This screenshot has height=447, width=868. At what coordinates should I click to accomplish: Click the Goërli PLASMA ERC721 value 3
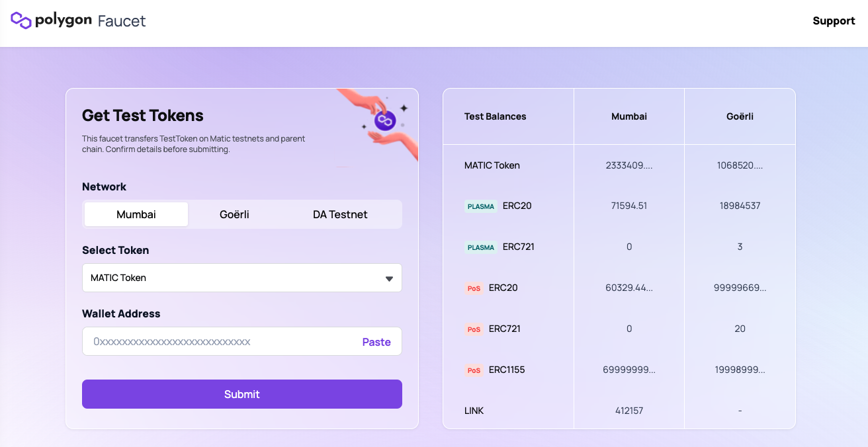coord(740,247)
